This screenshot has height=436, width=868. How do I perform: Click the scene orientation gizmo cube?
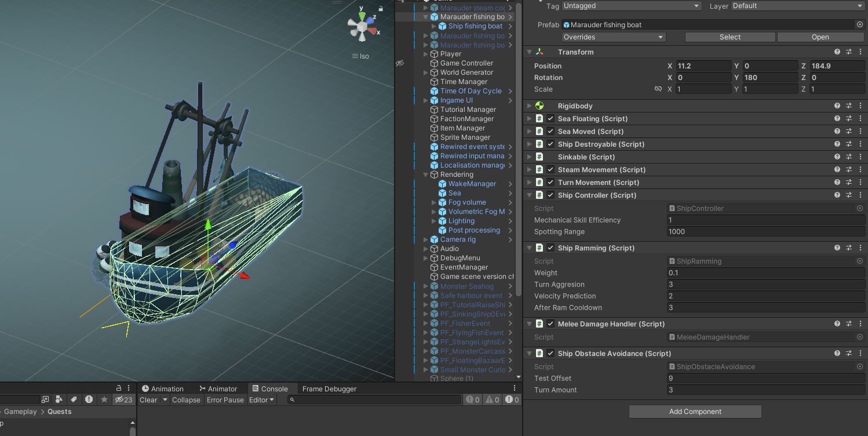pyautogui.click(x=362, y=26)
